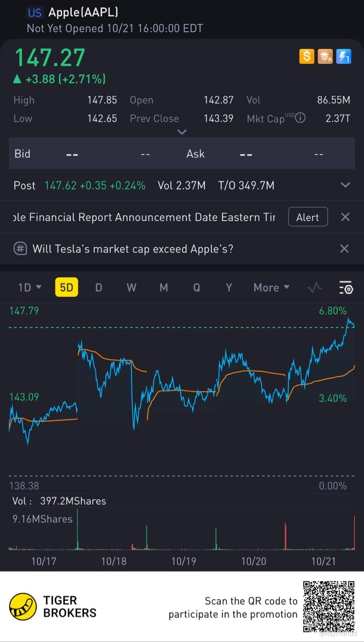Tap the Low value 142.65
Viewport: 364px width, 642px height.
coord(102,118)
